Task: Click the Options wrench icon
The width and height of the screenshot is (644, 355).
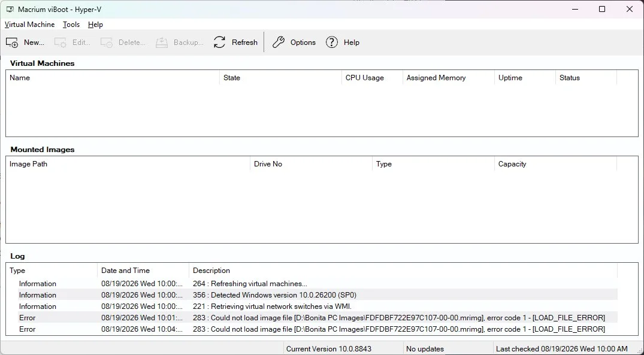Action: (279, 43)
